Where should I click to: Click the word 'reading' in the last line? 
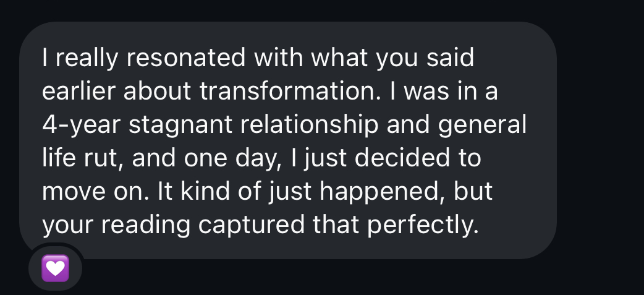(145, 226)
